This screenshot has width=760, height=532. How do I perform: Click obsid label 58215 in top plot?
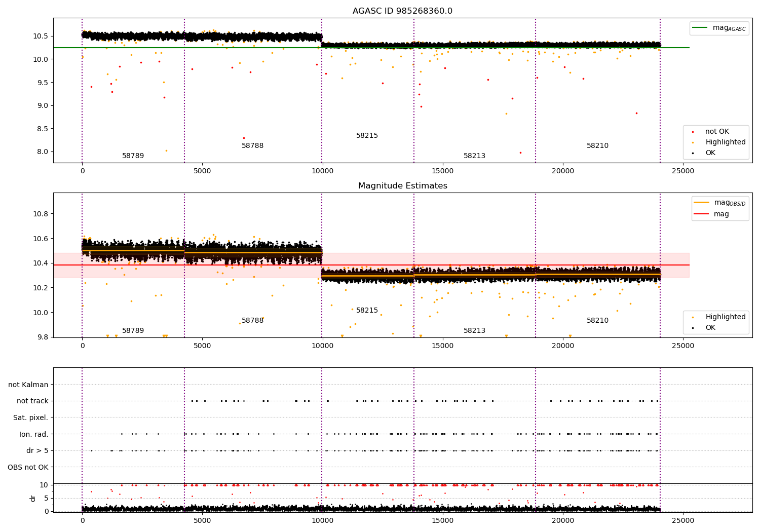point(367,136)
